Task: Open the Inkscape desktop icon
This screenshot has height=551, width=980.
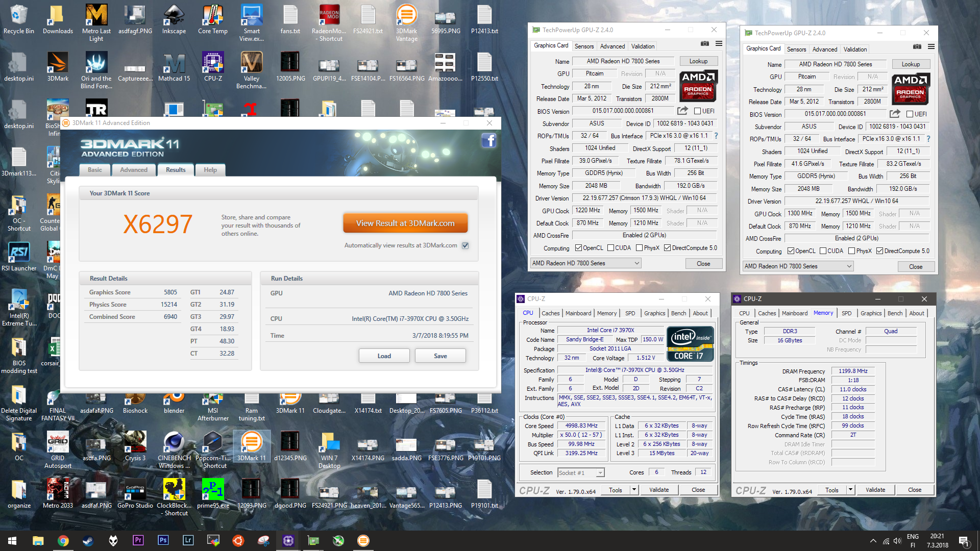Action: coord(174,19)
